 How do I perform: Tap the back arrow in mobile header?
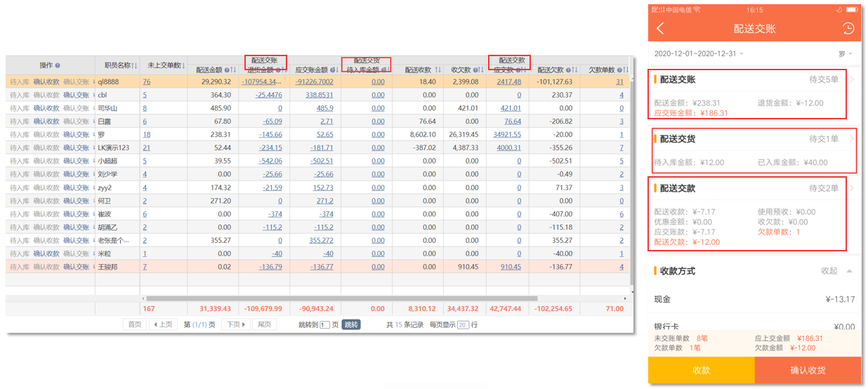pyautogui.click(x=660, y=29)
